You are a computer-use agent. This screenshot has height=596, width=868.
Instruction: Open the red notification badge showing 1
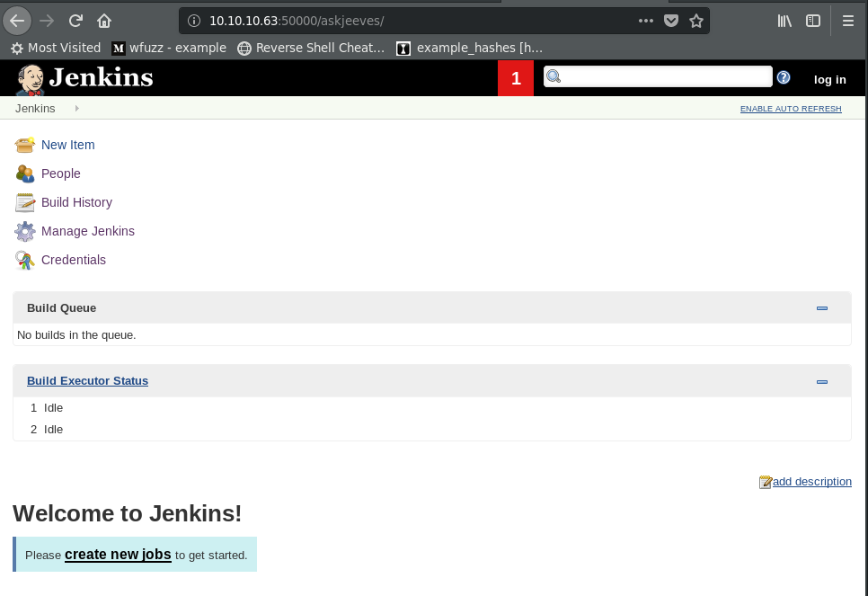coord(516,79)
